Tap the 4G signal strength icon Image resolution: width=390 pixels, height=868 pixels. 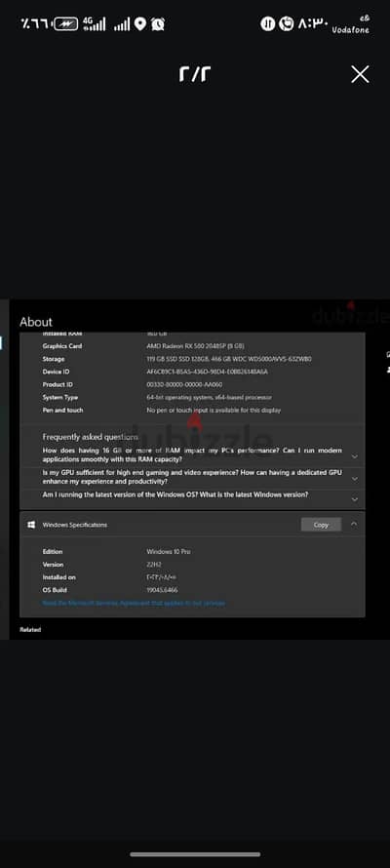point(94,23)
